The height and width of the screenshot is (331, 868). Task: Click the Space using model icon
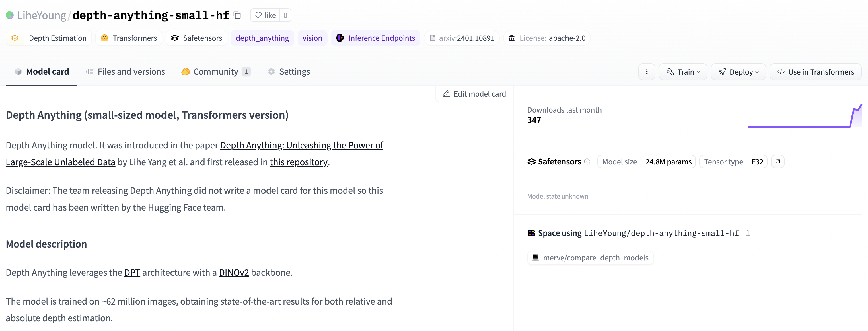coord(531,232)
